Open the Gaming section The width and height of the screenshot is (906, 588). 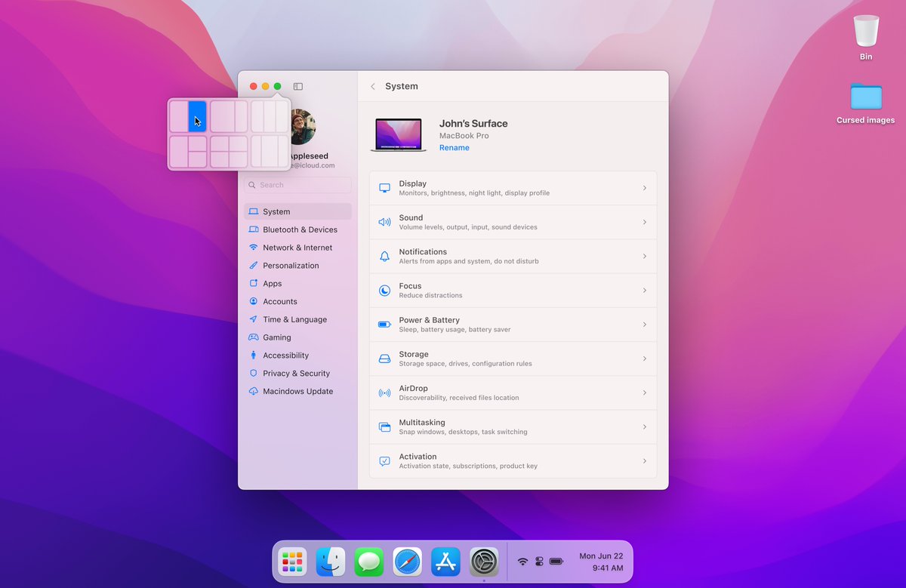click(x=297, y=337)
